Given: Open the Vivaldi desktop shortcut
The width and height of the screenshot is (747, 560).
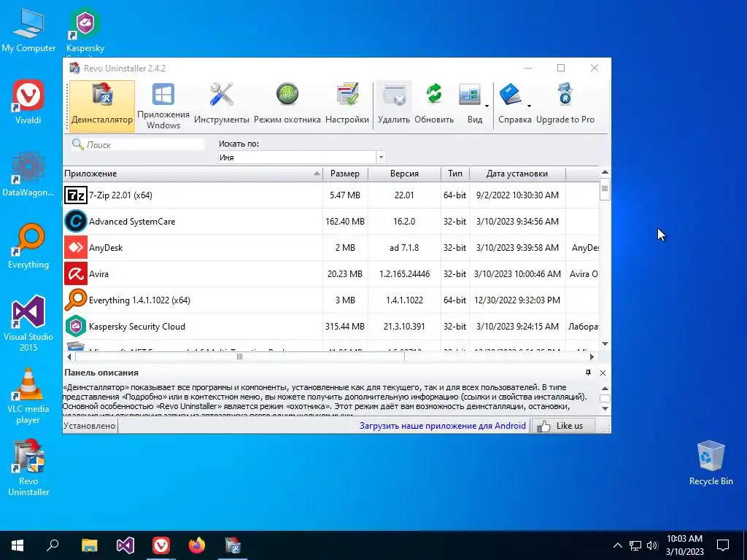Looking at the screenshot, I should tap(28, 101).
